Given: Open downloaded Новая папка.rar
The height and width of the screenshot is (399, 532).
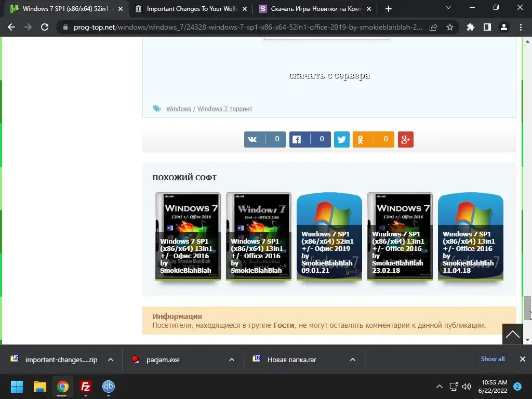Looking at the screenshot, I should (x=285, y=360).
